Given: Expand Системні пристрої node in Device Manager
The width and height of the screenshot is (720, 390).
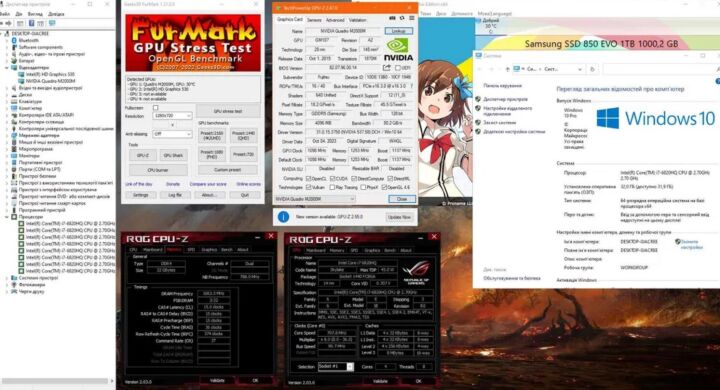Looking at the screenshot, I should [x=7, y=277].
